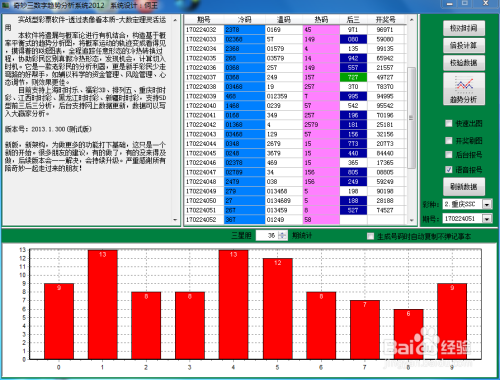Click the table scrollbar down arrow

(x=411, y=220)
